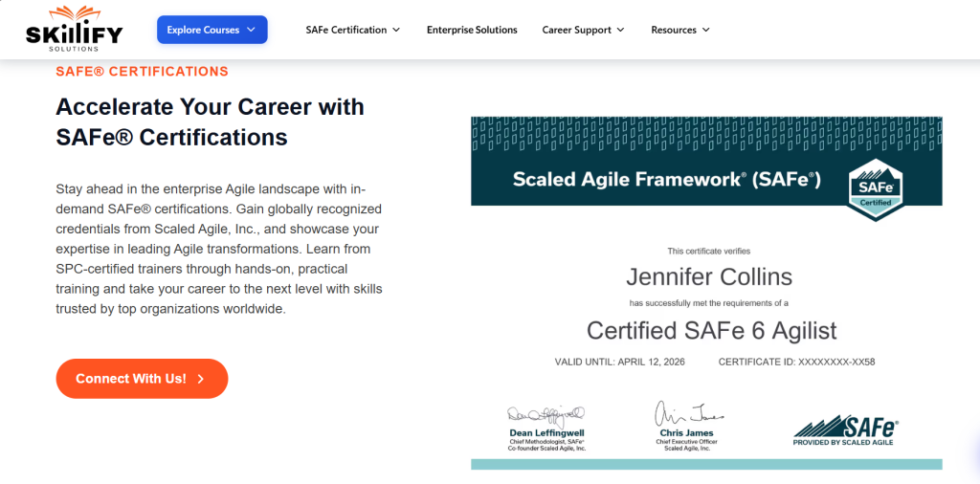Screen dimensions: 980x484
Task: Click the Dean Leffingwell name label
Action: [x=546, y=432]
